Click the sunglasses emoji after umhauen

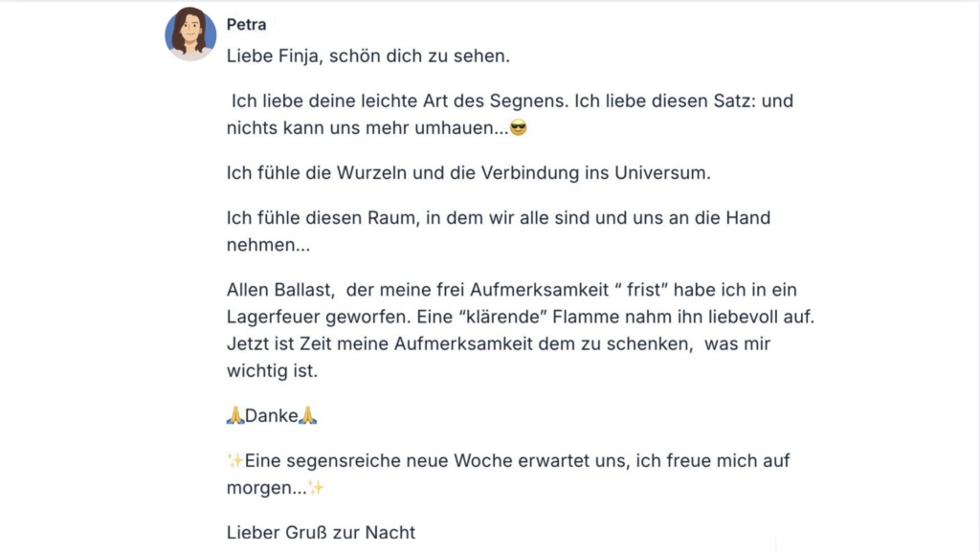(x=519, y=128)
